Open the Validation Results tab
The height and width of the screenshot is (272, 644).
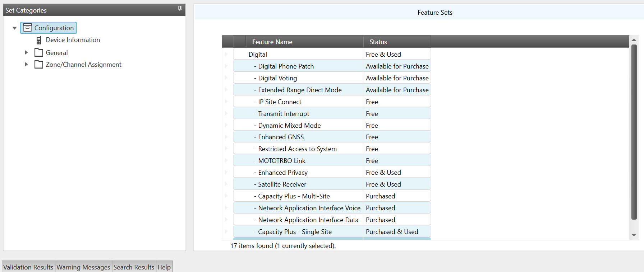28,267
